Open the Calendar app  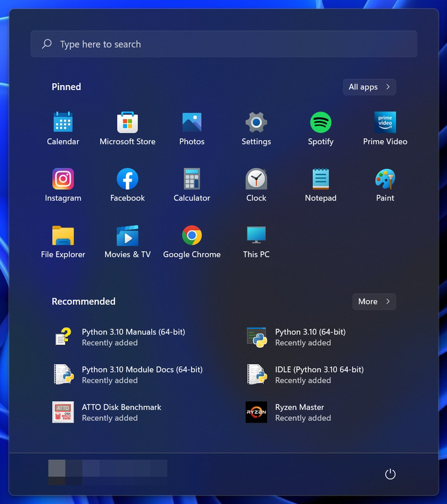(63, 129)
